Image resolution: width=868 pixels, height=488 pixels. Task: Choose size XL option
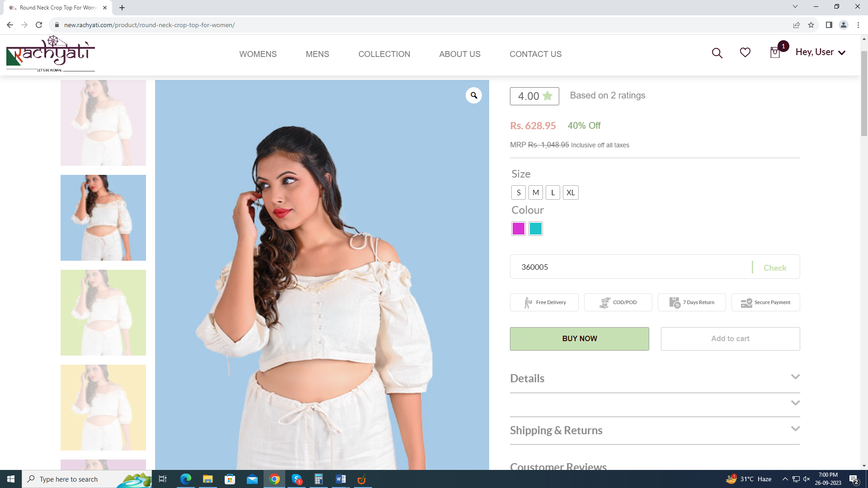[x=571, y=192]
